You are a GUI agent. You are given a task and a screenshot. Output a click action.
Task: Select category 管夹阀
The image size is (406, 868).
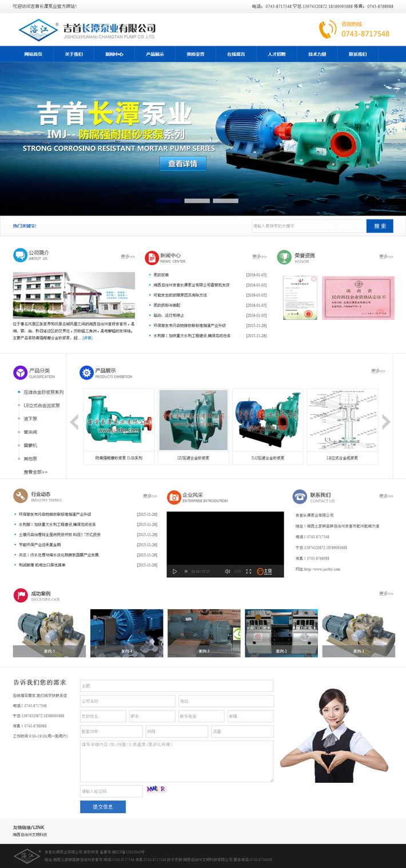(x=30, y=432)
